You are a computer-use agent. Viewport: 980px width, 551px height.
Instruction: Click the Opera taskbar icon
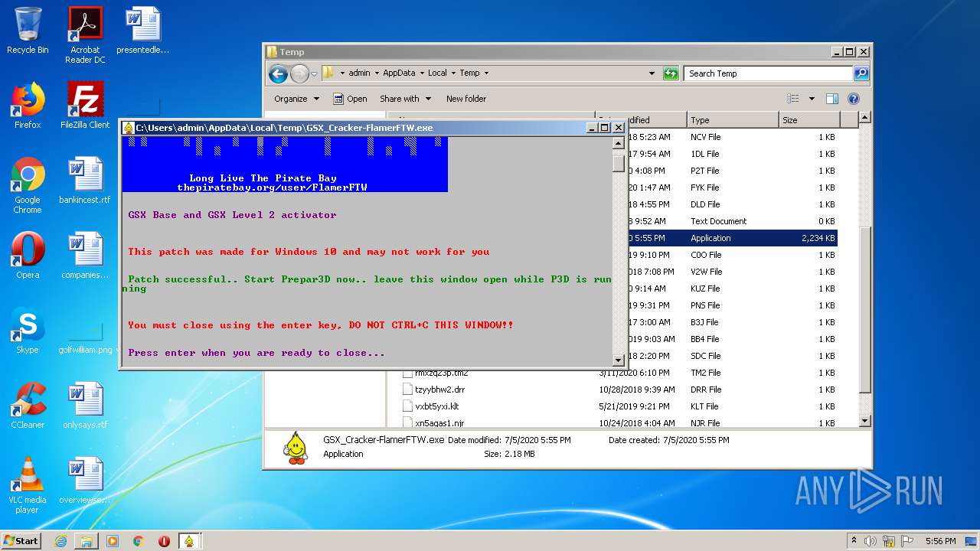(x=164, y=541)
